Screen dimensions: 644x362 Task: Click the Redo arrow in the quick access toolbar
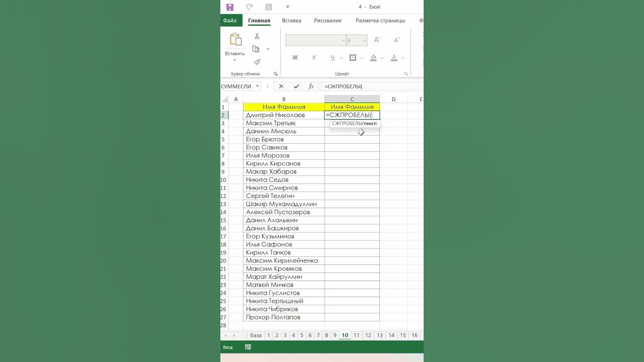(x=249, y=7)
